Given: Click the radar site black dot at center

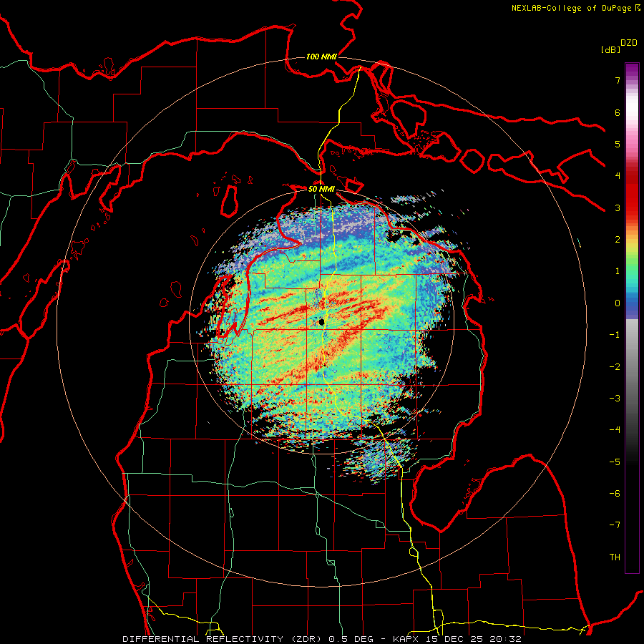Looking at the screenshot, I should click(322, 322).
